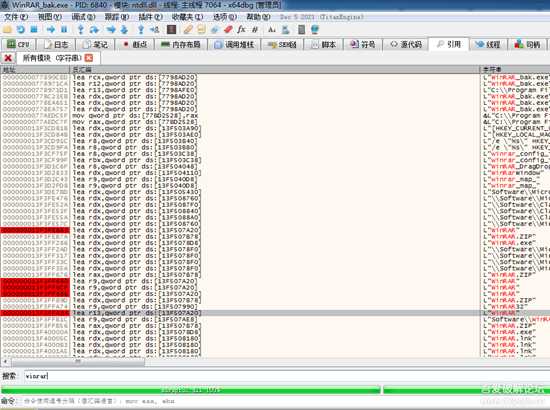Click the # variables toolbar icon

point(255,30)
